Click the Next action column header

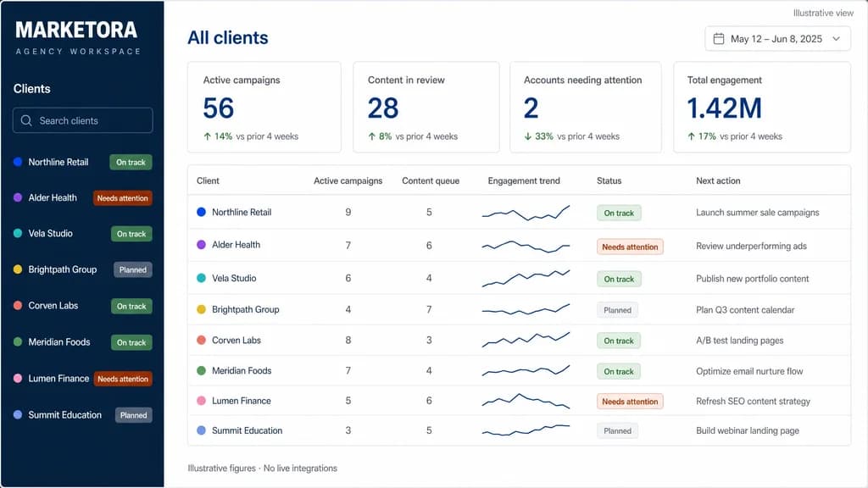tap(718, 180)
